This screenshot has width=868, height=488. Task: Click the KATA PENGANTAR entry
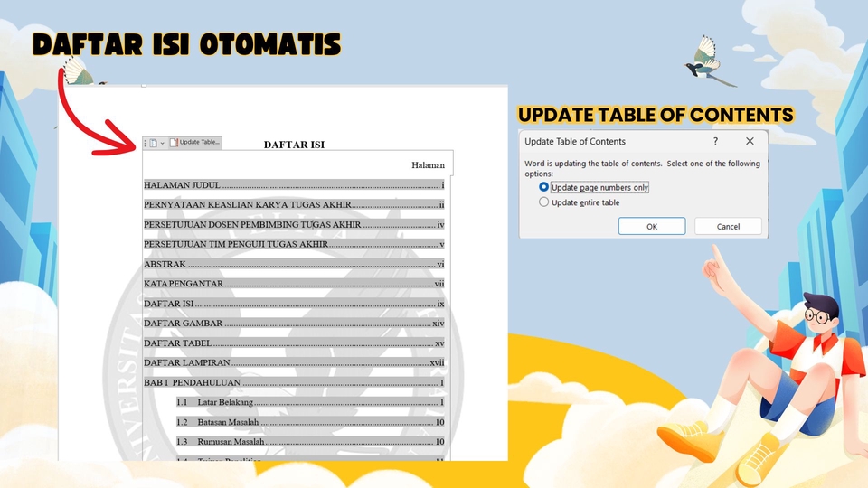pyautogui.click(x=184, y=284)
